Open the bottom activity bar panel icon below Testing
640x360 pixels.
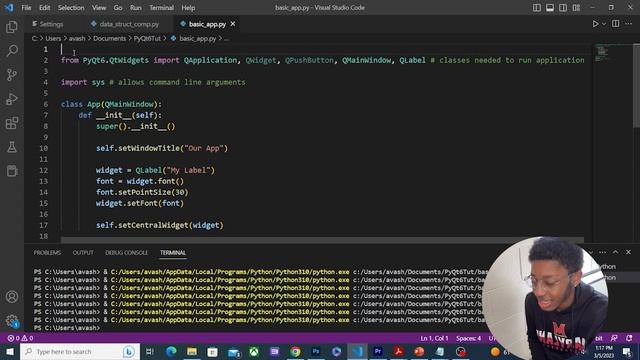pos(12,171)
